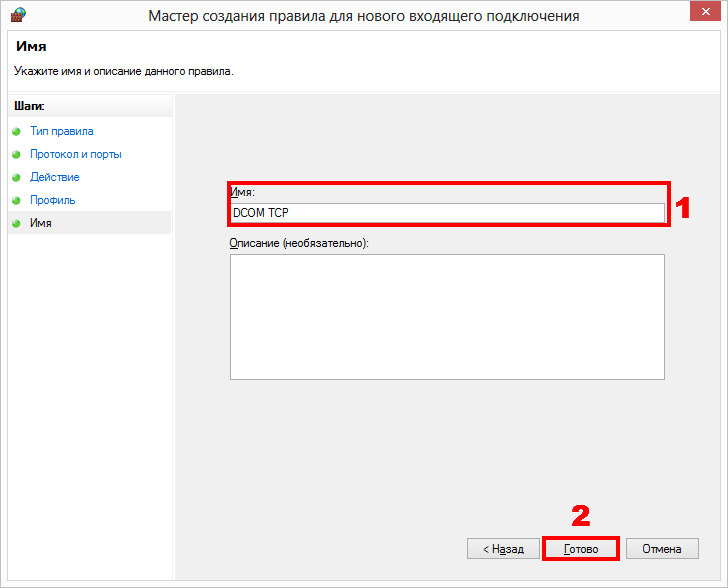The width and height of the screenshot is (728, 588).
Task: Click the green bullet beside 'Профиль'
Action: click(16, 200)
